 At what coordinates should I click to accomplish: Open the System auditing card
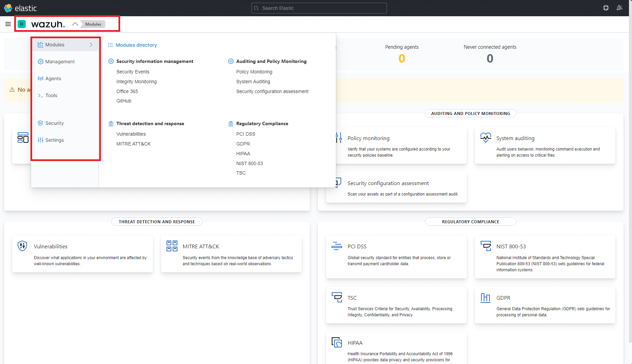(545, 145)
